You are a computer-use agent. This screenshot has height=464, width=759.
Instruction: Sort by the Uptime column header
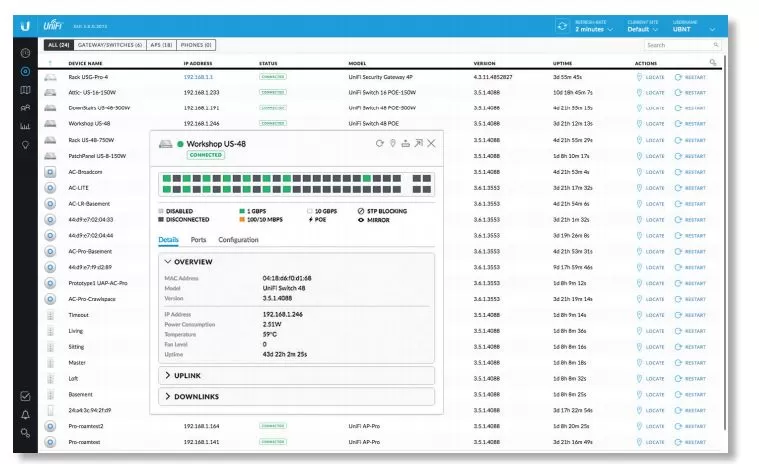(x=562, y=63)
